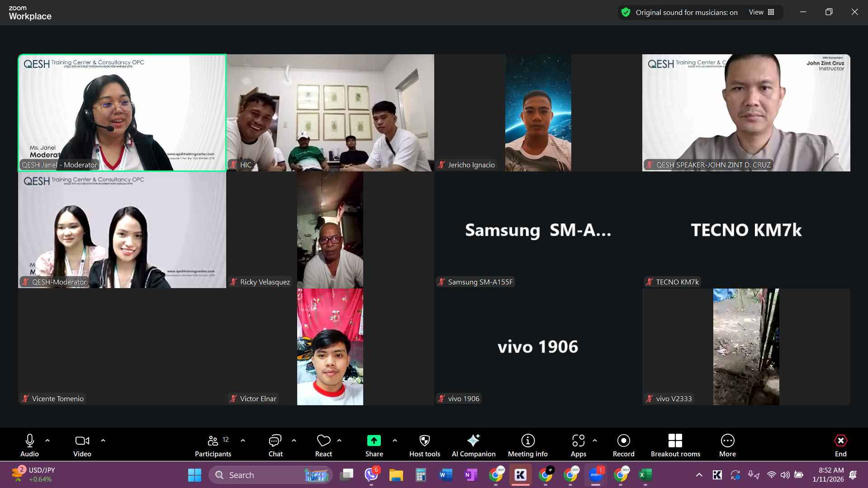This screenshot has width=868, height=488.
Task: Open Breakout rooms
Action: point(675,445)
